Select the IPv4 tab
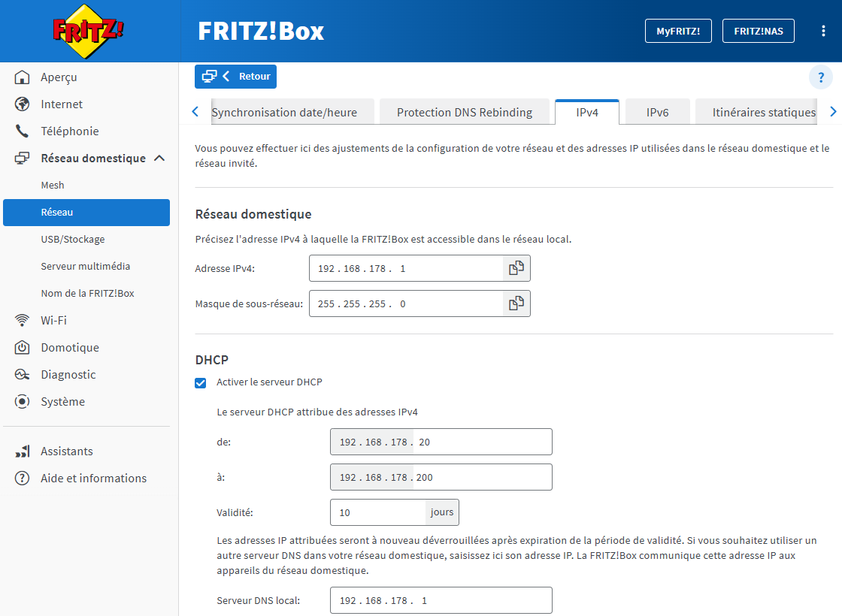842x616 pixels. point(587,112)
